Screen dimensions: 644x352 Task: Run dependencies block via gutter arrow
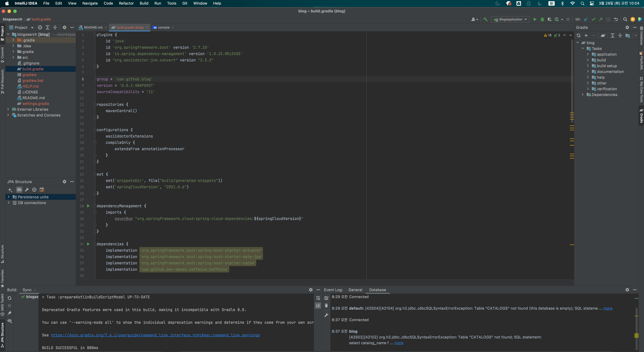point(88,244)
